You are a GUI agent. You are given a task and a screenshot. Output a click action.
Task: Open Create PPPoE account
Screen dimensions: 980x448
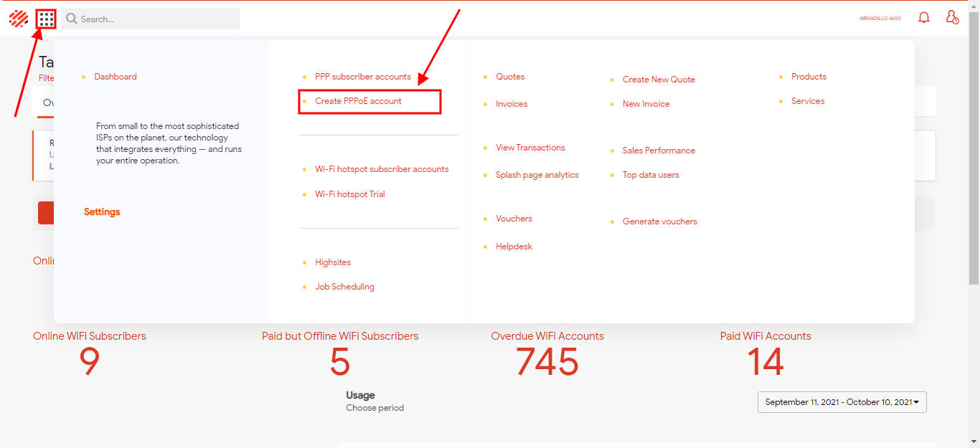358,101
